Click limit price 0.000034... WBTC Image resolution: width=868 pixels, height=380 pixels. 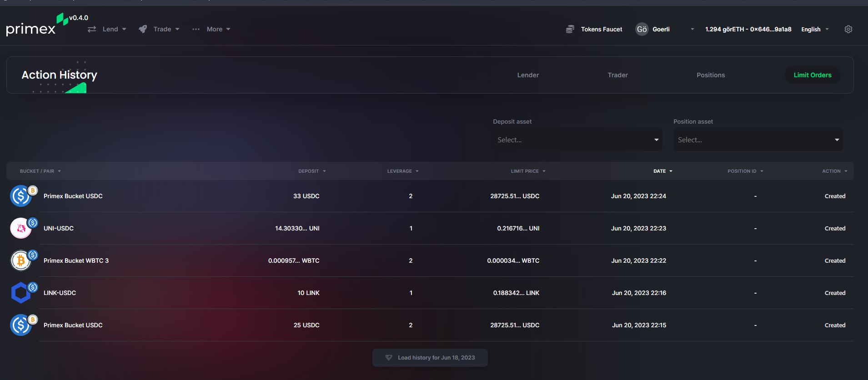[513, 260]
